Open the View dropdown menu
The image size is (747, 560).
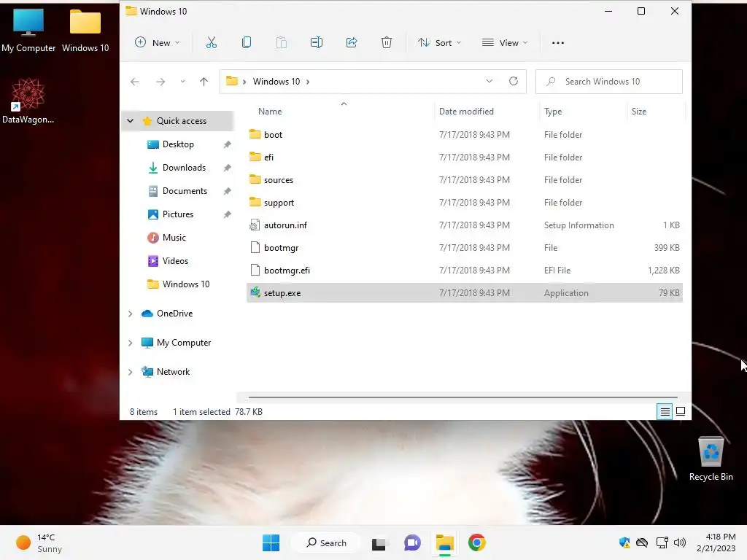[505, 43]
